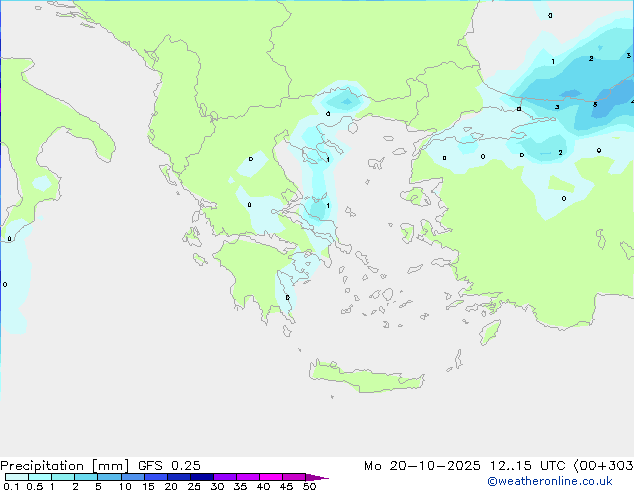
Task: Pick the 15–20 mm legend color box
Action: [x=155, y=477]
